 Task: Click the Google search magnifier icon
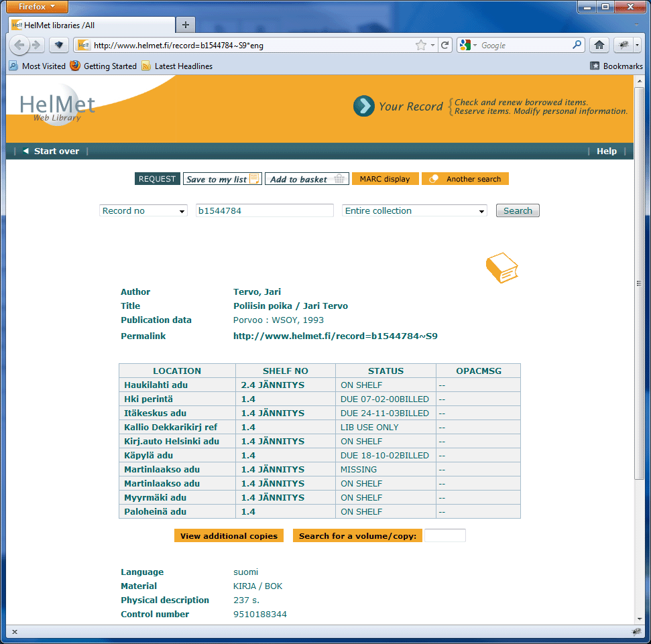577,46
